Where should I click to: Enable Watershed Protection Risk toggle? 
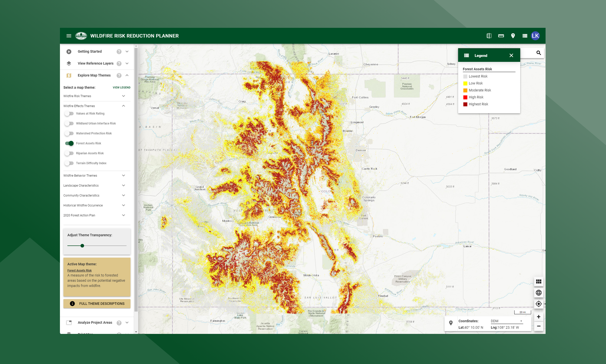point(69,133)
